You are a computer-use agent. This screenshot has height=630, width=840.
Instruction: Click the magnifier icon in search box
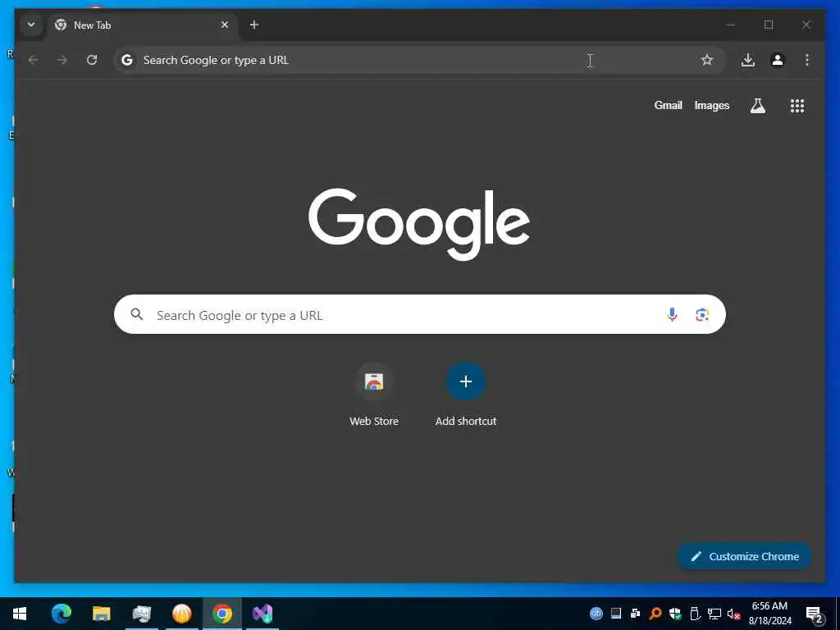click(x=137, y=314)
